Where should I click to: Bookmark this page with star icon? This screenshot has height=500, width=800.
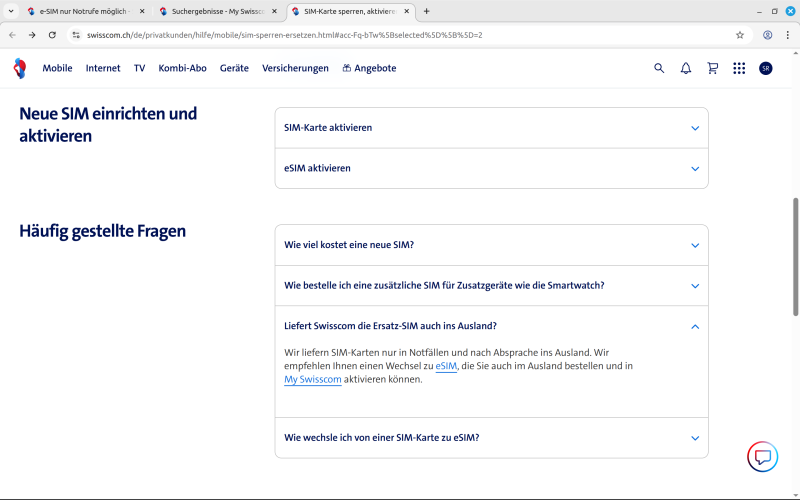pyautogui.click(x=740, y=34)
